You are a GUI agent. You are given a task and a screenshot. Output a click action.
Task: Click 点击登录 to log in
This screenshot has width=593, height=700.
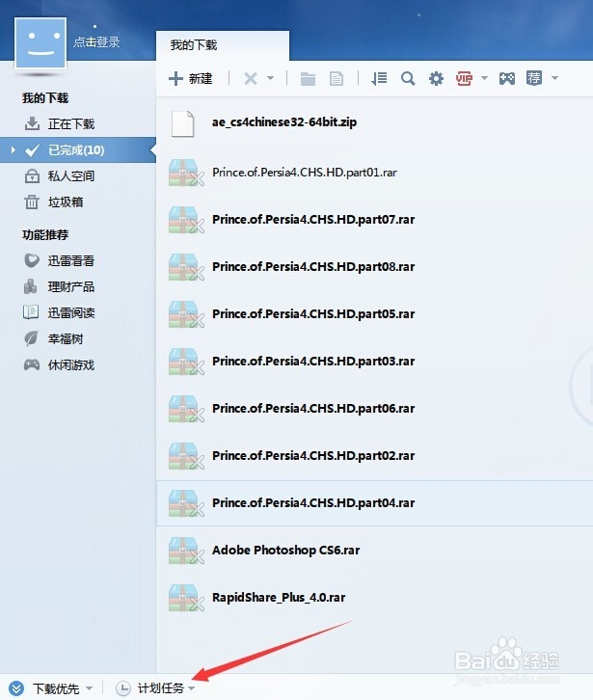(x=96, y=42)
